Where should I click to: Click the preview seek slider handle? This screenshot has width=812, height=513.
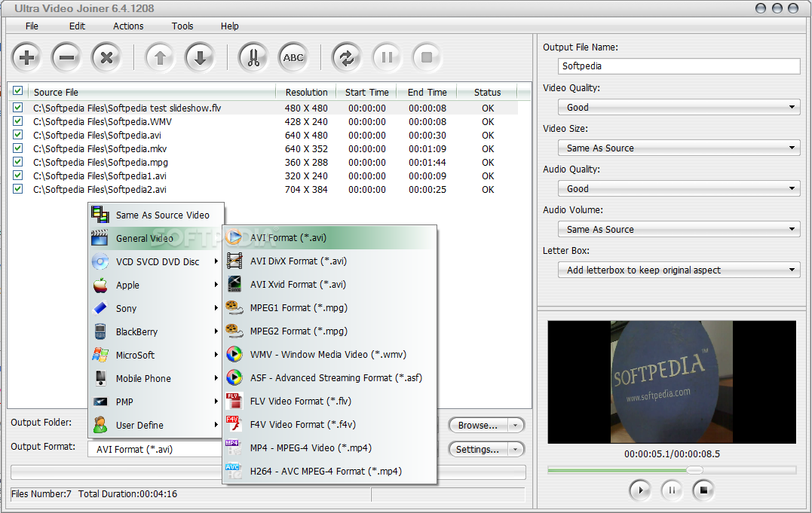(694, 470)
